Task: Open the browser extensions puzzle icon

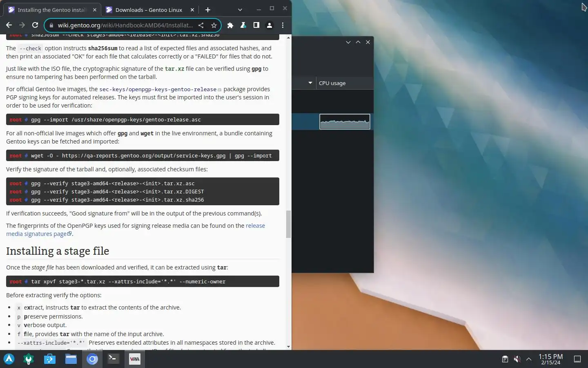Action: [230, 25]
